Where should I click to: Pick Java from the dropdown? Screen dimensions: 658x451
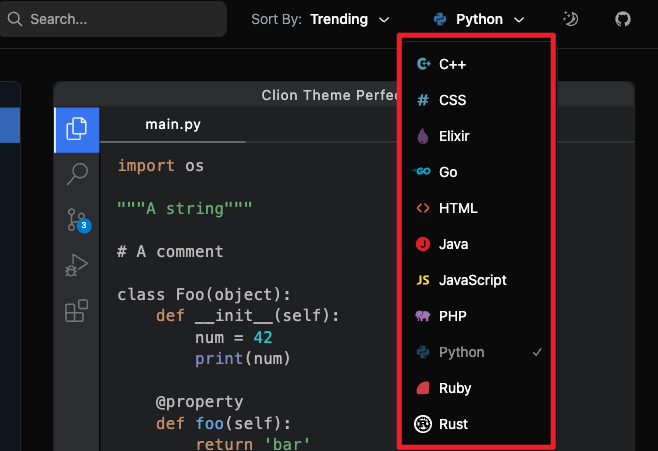(476, 244)
